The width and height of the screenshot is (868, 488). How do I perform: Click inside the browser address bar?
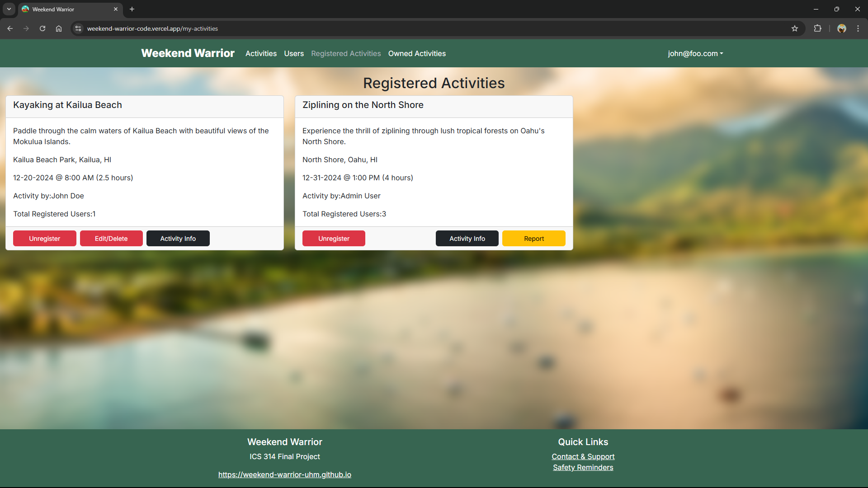pos(271,28)
